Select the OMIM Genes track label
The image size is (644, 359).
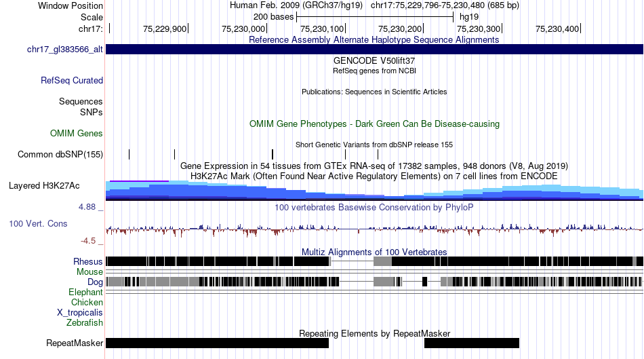pos(77,133)
